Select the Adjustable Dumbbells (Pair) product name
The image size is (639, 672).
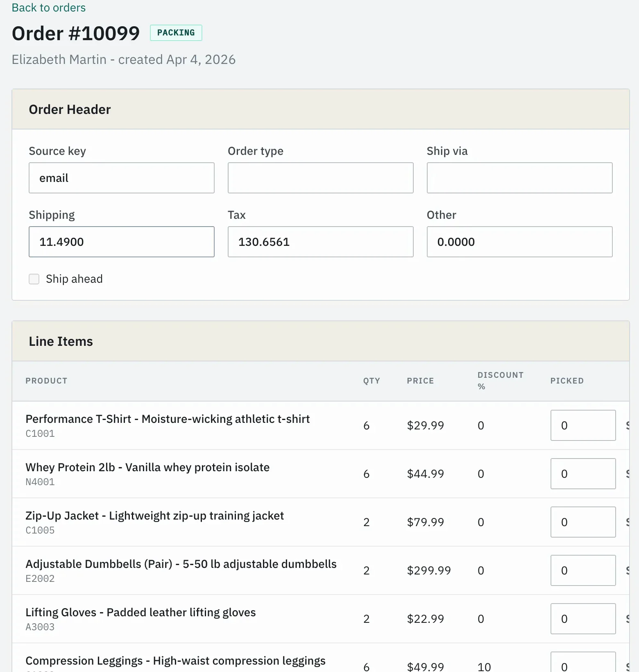(181, 564)
